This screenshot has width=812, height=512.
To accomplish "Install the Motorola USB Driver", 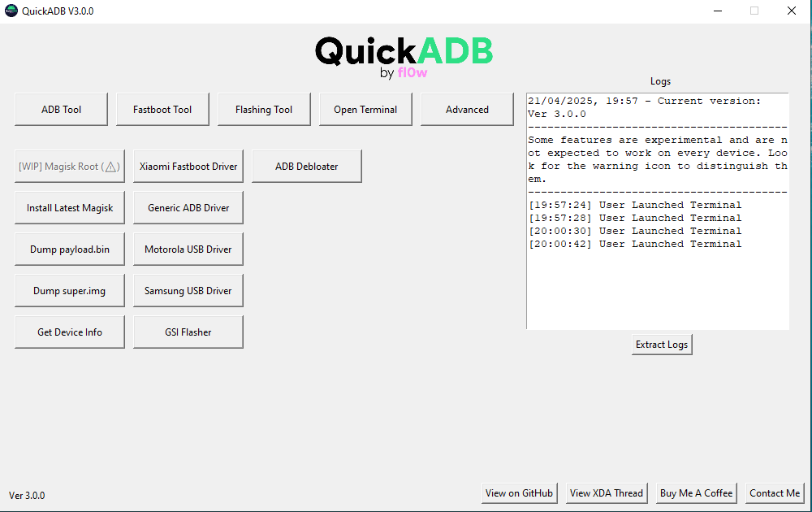I will (188, 249).
